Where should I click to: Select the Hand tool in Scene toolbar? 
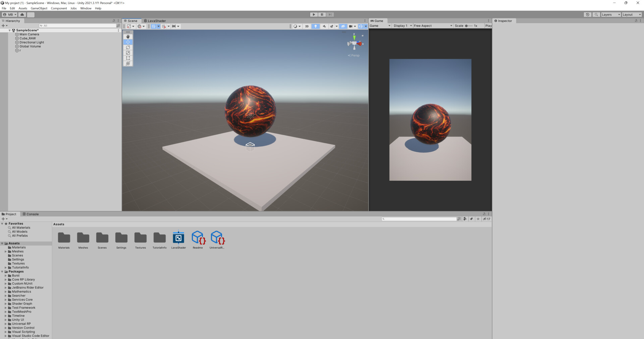[128, 36]
